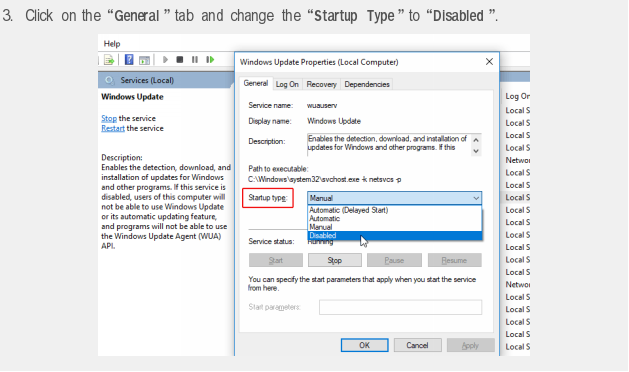
Task: Click the Windows Update heading in left pane
Action: tap(132, 97)
